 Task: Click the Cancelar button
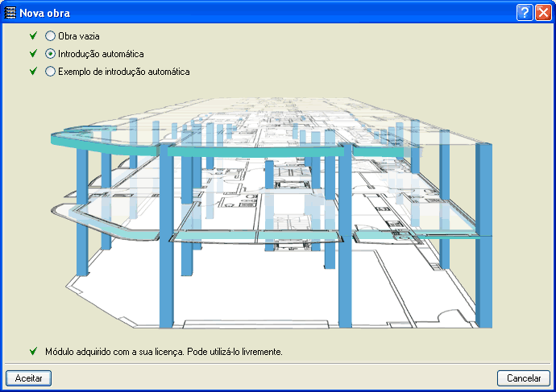point(524,378)
